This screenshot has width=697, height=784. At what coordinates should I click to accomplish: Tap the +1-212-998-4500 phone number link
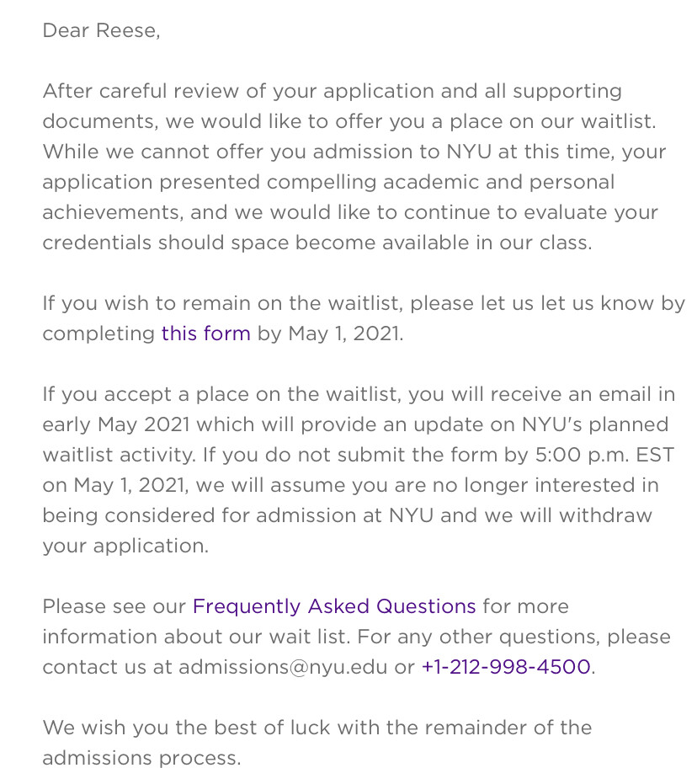point(506,667)
